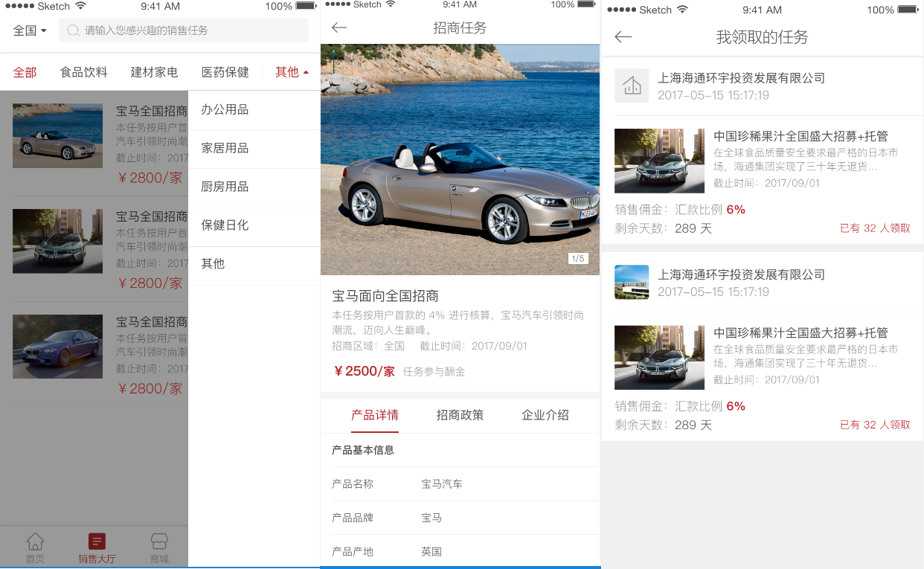Click the 任务参与酬金 label
Viewport: 924px width, 569px height.
tap(434, 372)
